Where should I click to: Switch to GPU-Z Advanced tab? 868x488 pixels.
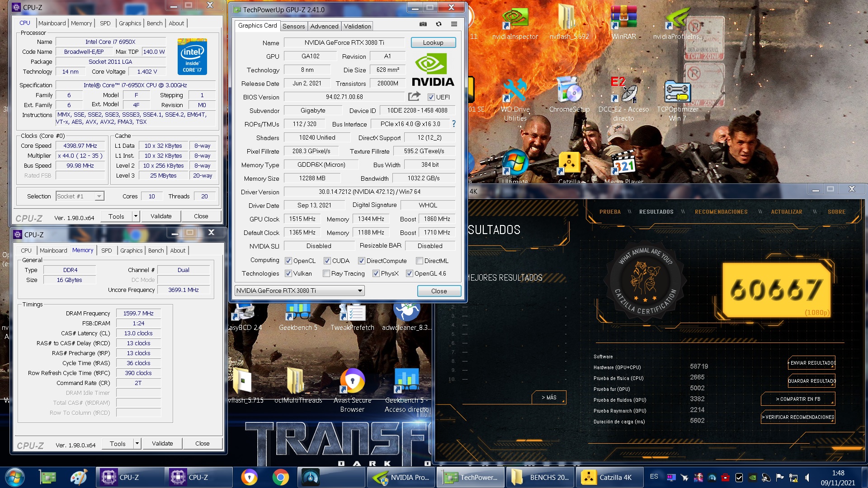pos(324,26)
